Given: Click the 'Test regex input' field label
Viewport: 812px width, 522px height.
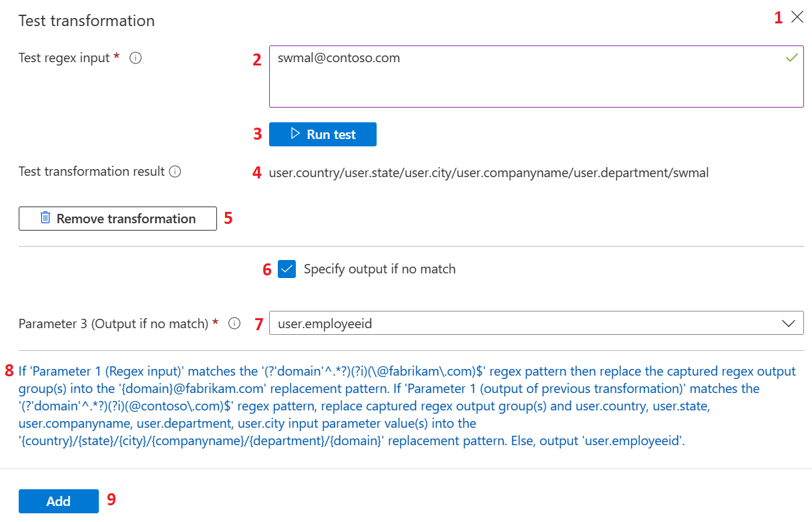Looking at the screenshot, I should (x=64, y=58).
